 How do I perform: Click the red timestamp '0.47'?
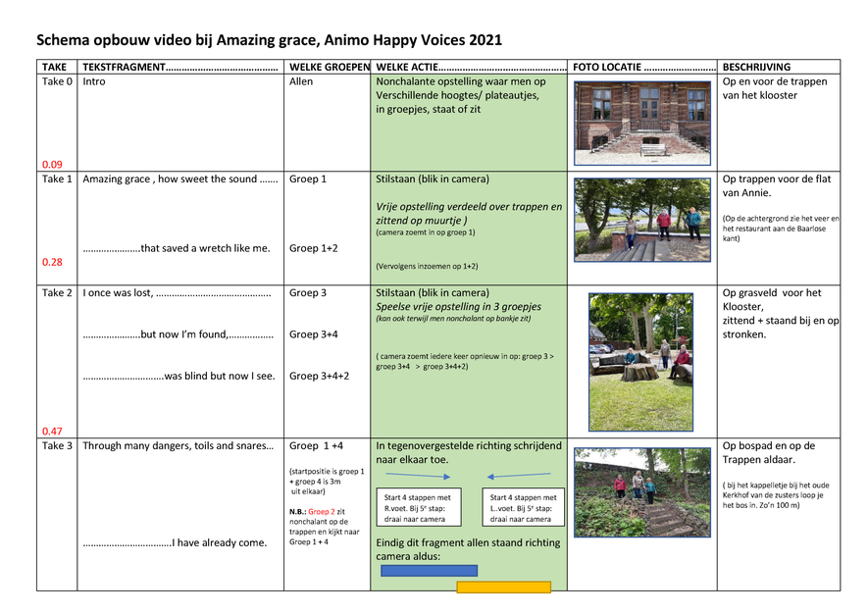(x=52, y=431)
